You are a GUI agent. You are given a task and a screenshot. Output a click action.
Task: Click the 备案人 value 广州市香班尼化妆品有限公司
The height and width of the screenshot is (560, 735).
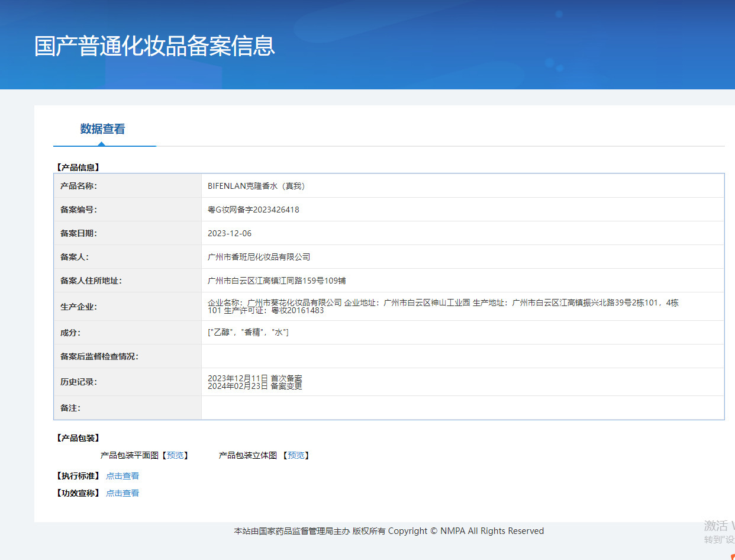click(259, 257)
